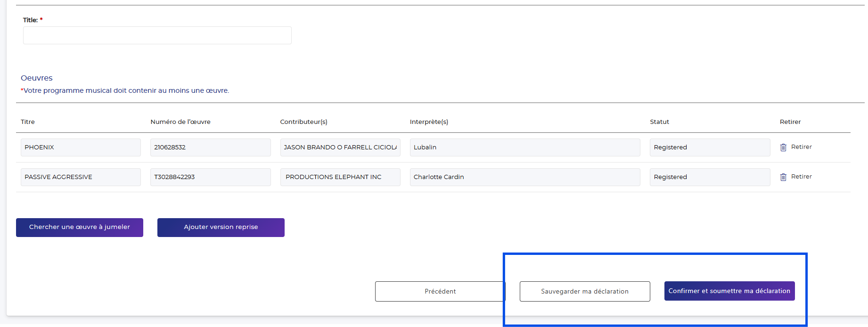Screen dimensions: 868x327
Task: Click the trash icon for PASSIVE AGGRESSIVE
Action: tap(783, 177)
